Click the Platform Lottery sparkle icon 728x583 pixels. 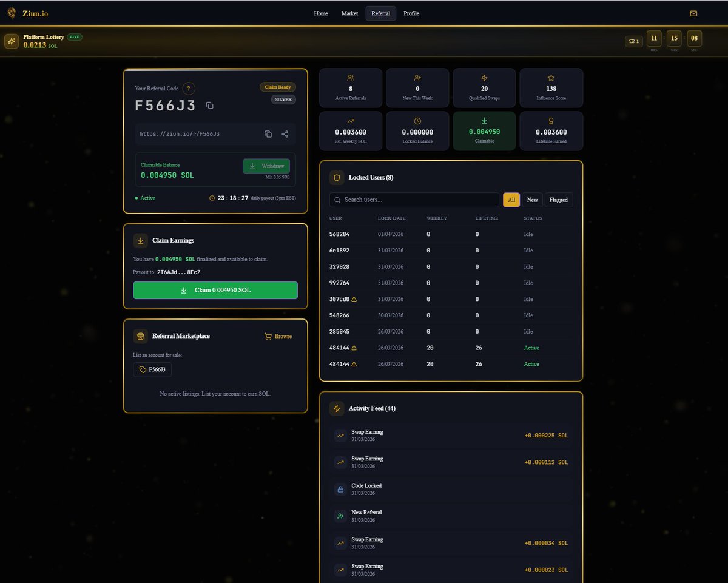click(12, 41)
